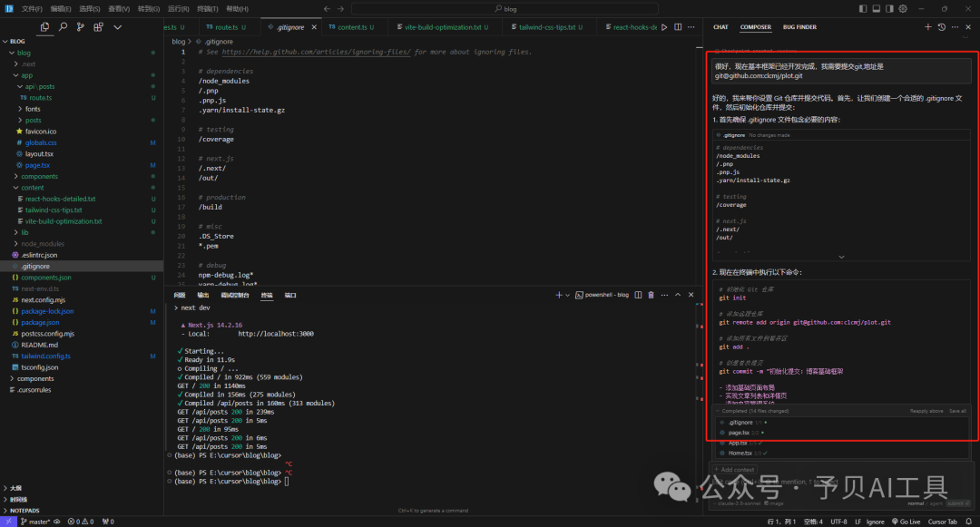
Task: Navigate back with the left arrow
Action: point(327,9)
